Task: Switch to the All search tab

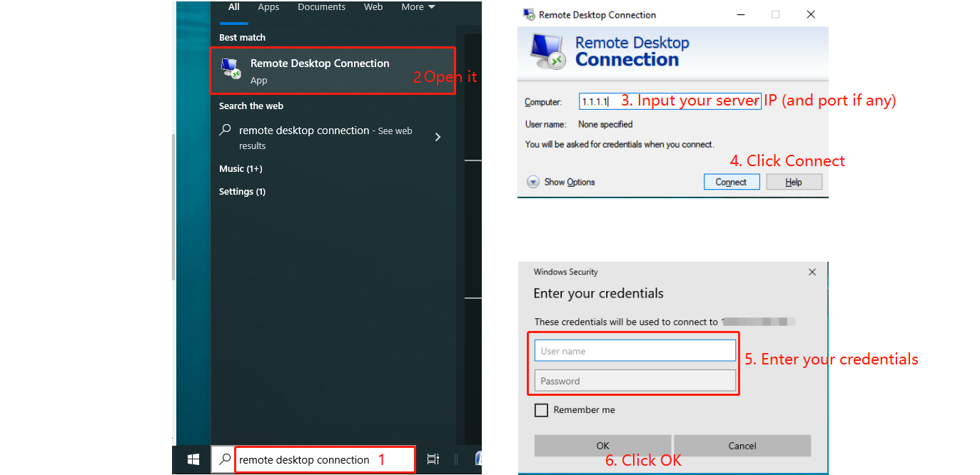Action: tap(234, 7)
